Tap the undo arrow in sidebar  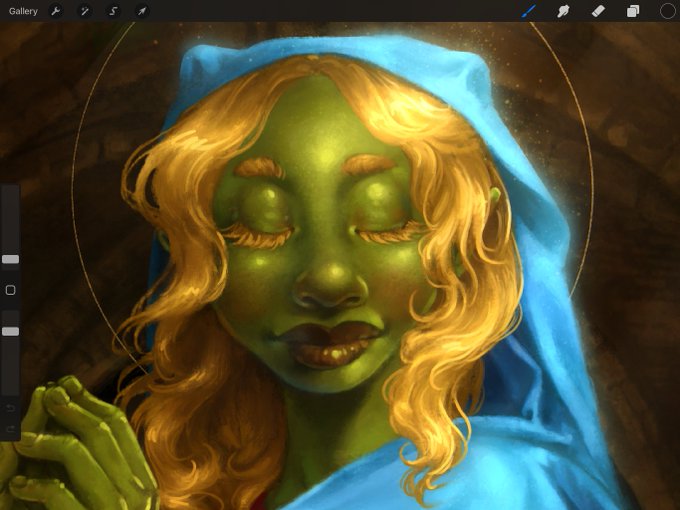pyautogui.click(x=10, y=408)
